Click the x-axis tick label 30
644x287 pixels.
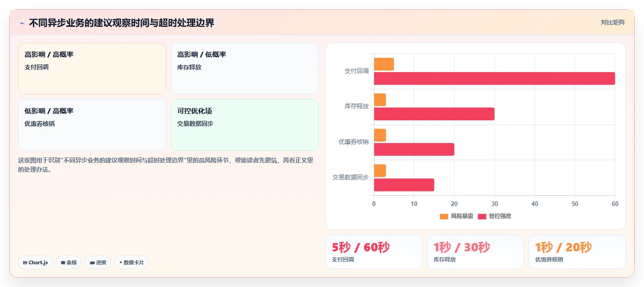pyautogui.click(x=494, y=204)
